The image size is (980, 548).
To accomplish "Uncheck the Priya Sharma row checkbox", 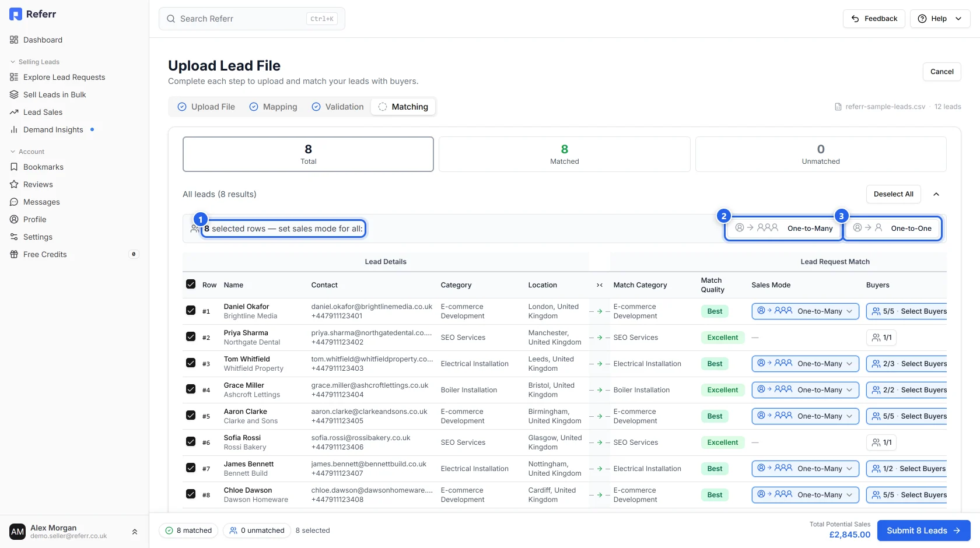I will point(191,336).
